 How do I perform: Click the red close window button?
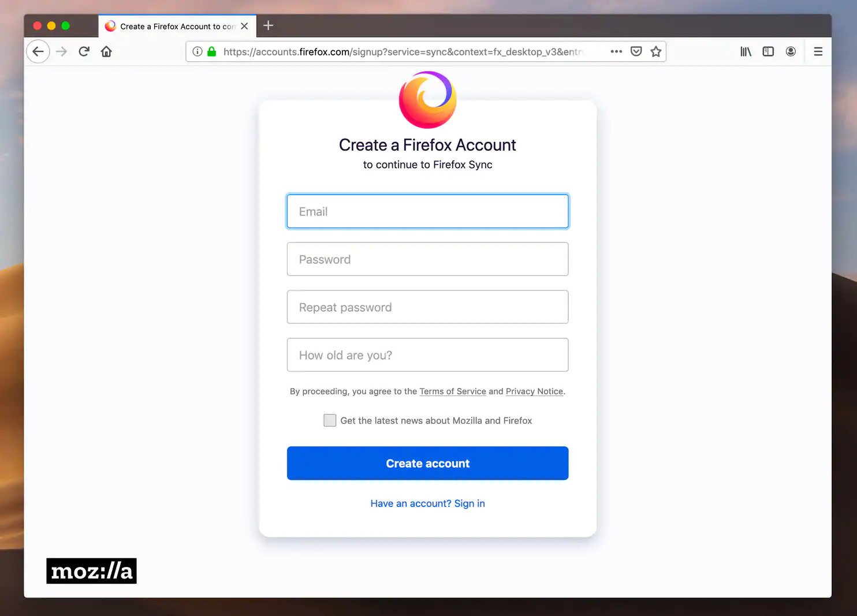(x=38, y=25)
